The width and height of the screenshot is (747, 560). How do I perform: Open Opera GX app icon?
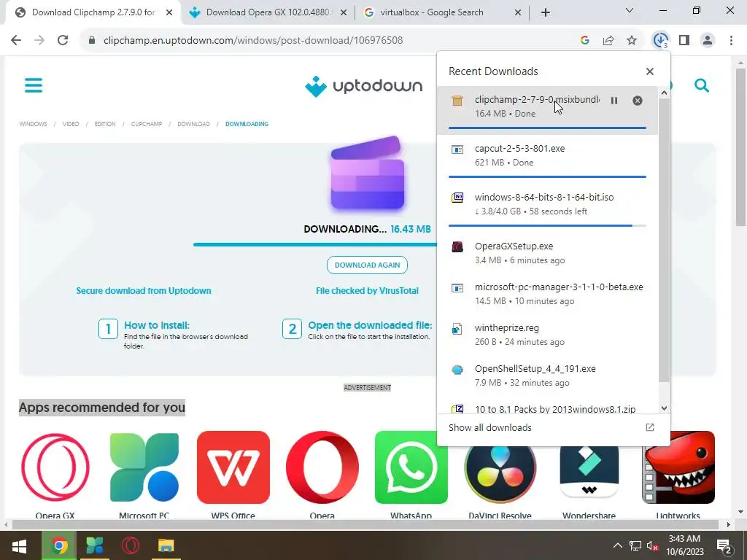55,467
